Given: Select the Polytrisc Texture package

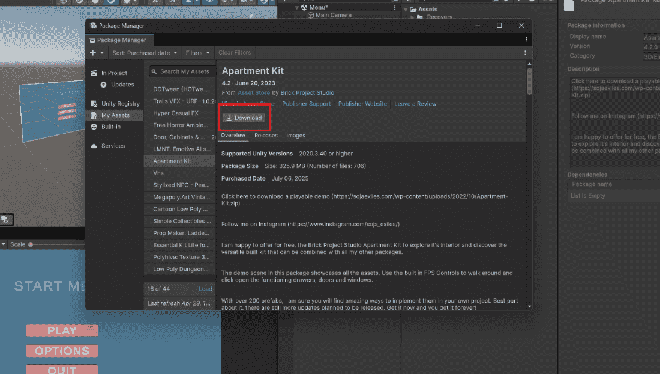Looking at the screenshot, I should pos(180,257).
